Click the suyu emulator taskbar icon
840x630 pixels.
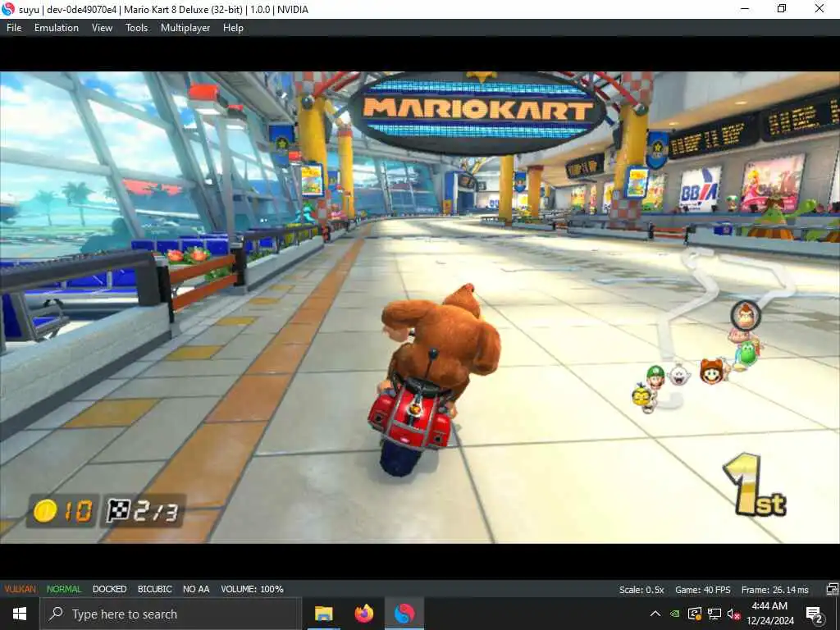coord(404,614)
